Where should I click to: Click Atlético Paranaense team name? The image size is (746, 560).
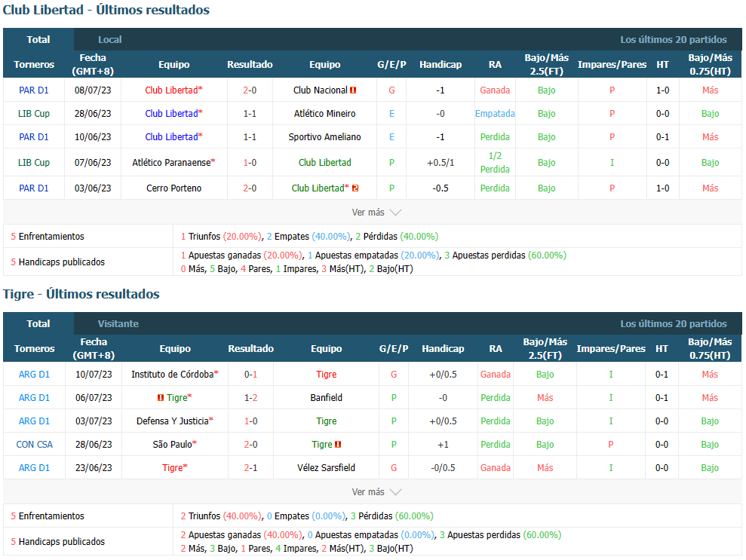tap(171, 163)
